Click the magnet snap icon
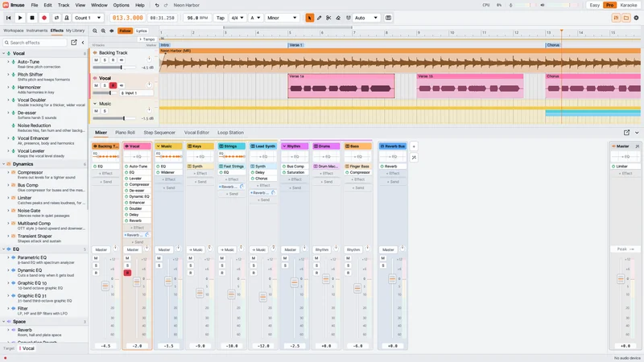The image size is (644, 362). (349, 18)
